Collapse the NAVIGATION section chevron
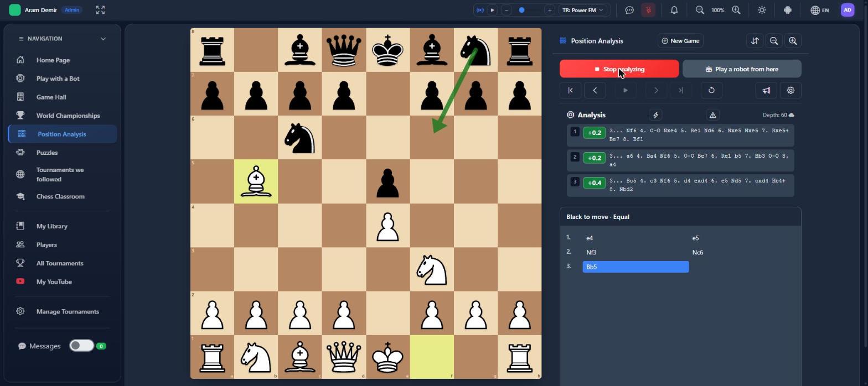 tap(103, 39)
